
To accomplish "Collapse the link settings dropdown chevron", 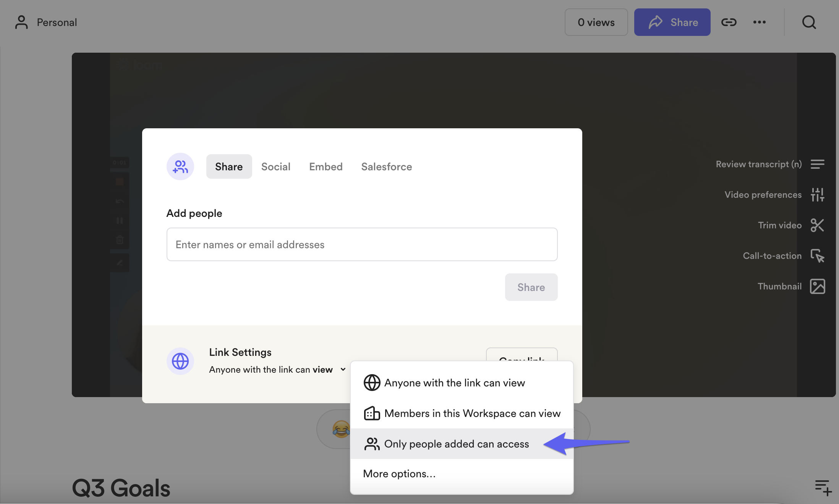I will [343, 369].
